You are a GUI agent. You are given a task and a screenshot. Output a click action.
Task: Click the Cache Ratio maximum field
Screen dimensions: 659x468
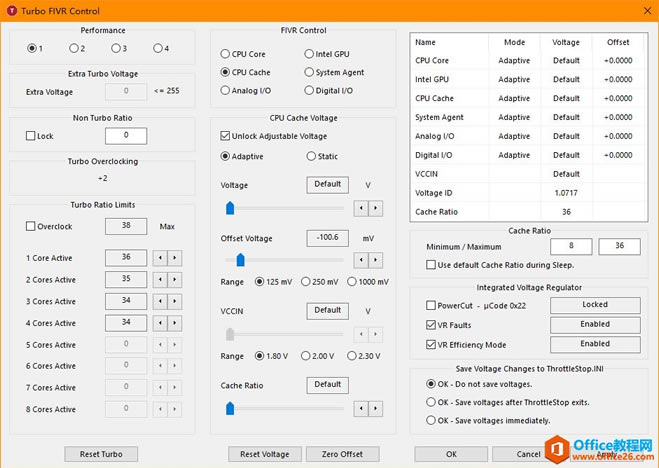(619, 246)
